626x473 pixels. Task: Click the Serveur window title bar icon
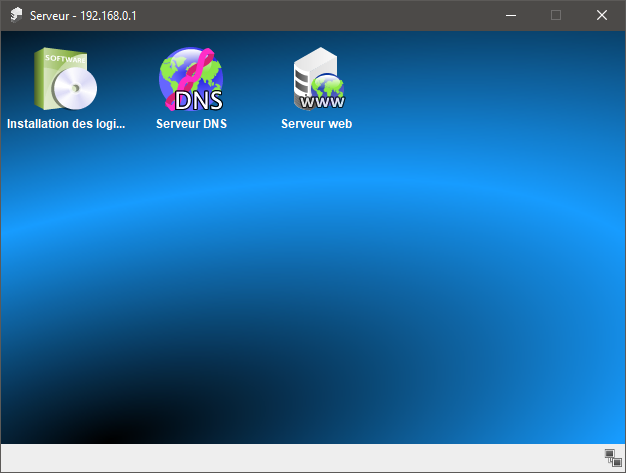point(16,15)
